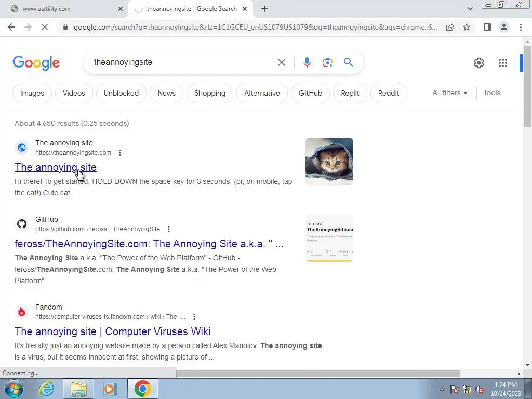
Task: Filter results by Videos
Action: click(74, 93)
